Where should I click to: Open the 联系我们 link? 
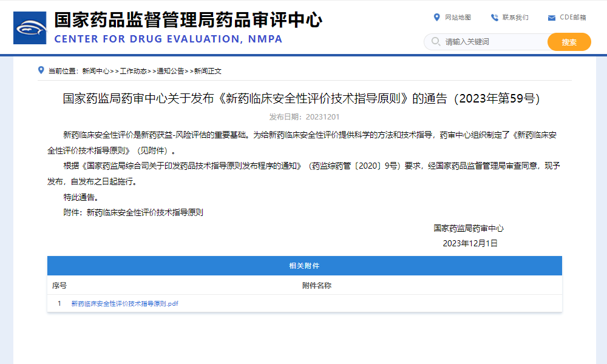(515, 18)
